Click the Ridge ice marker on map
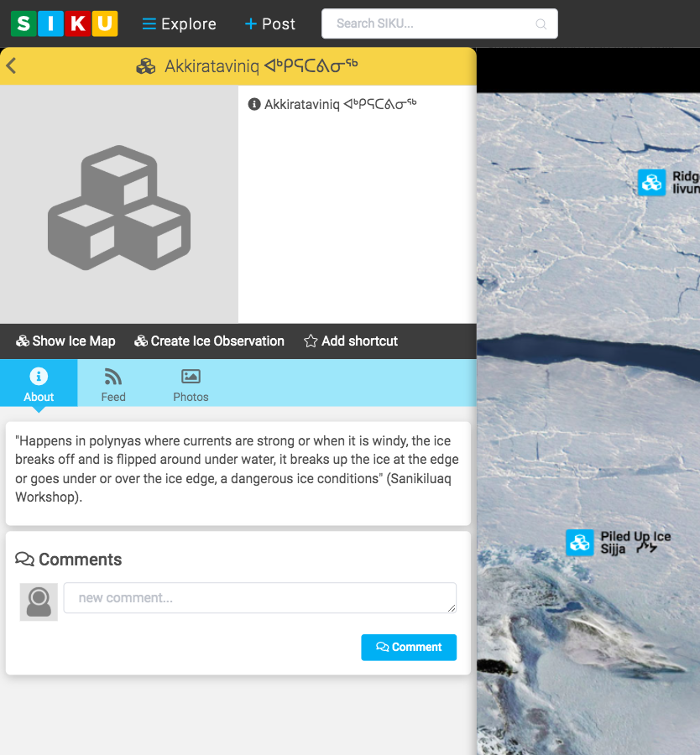This screenshot has width=700, height=755. click(x=652, y=182)
